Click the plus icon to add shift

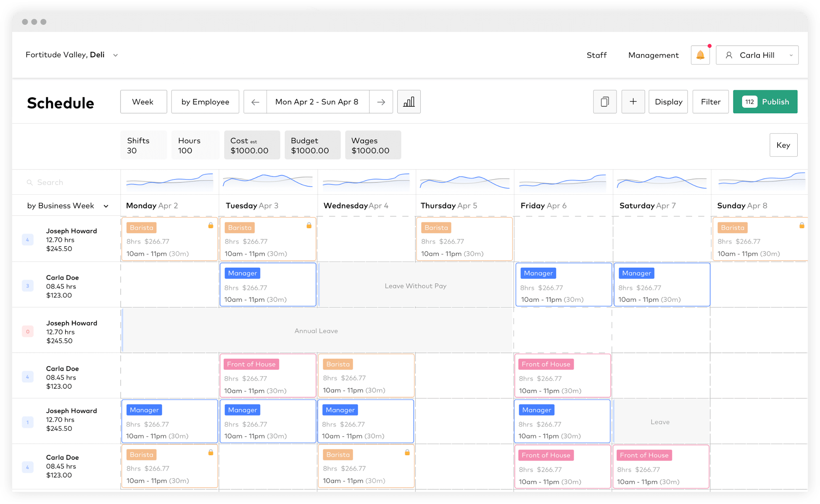pos(633,102)
